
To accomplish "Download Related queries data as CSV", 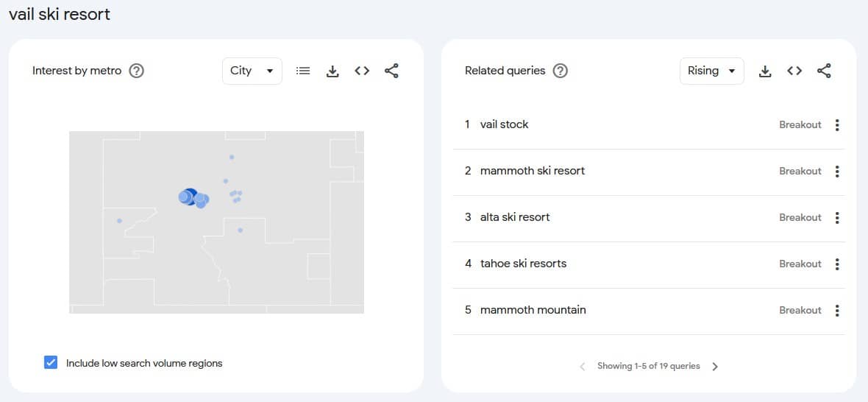I will pyautogui.click(x=765, y=71).
